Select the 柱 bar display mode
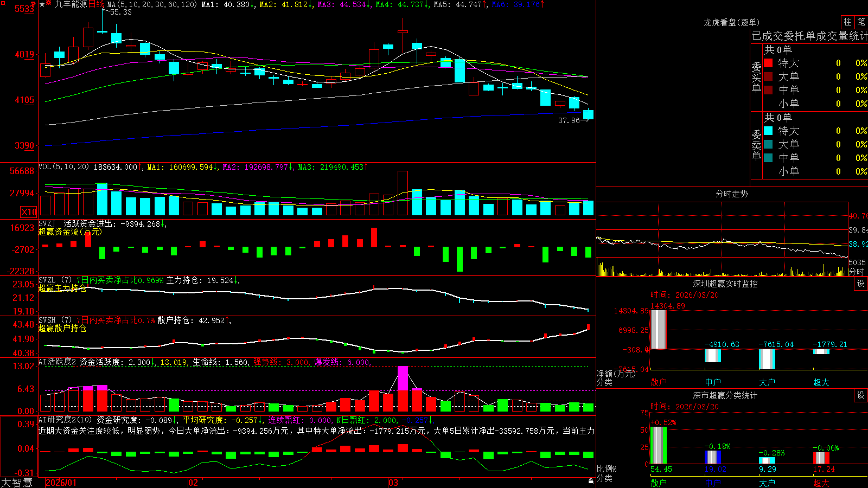 coord(847,22)
